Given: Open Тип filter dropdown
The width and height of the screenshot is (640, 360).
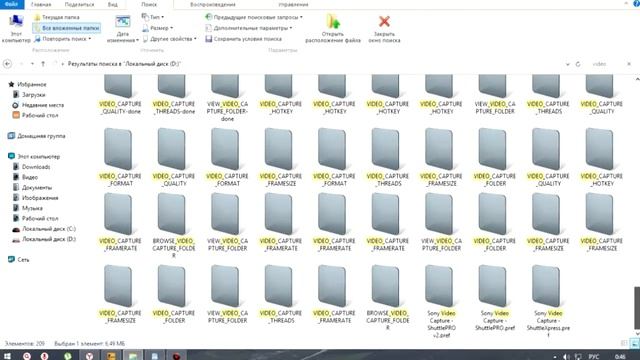Looking at the screenshot, I should click(x=153, y=17).
